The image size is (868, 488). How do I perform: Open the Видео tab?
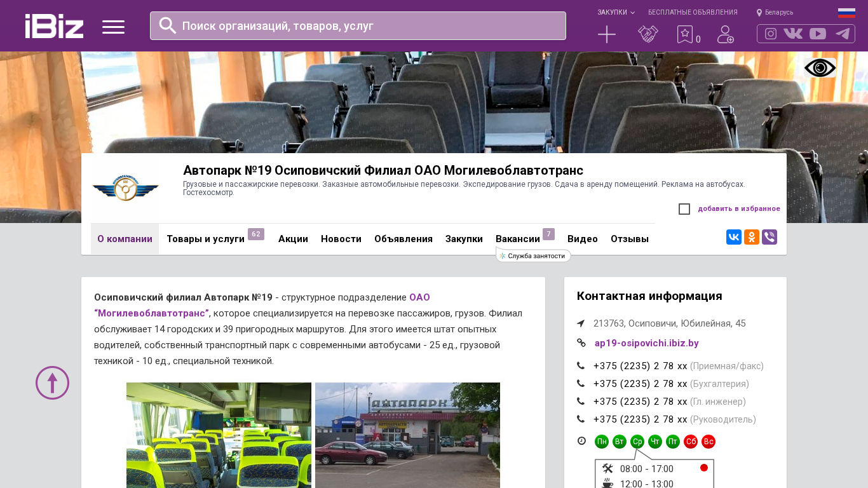click(583, 239)
